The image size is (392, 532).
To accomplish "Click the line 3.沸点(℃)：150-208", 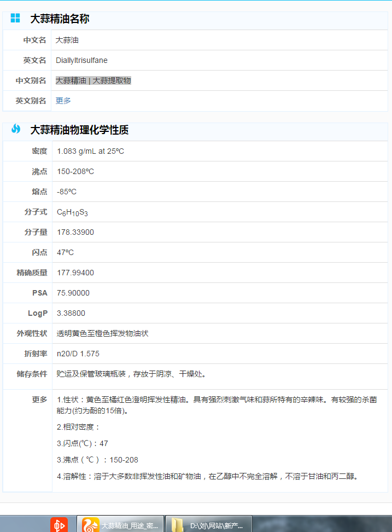I will (x=97, y=460).
